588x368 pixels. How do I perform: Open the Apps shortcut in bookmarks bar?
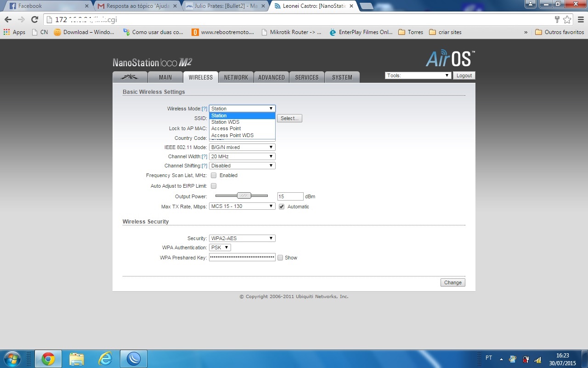14,32
